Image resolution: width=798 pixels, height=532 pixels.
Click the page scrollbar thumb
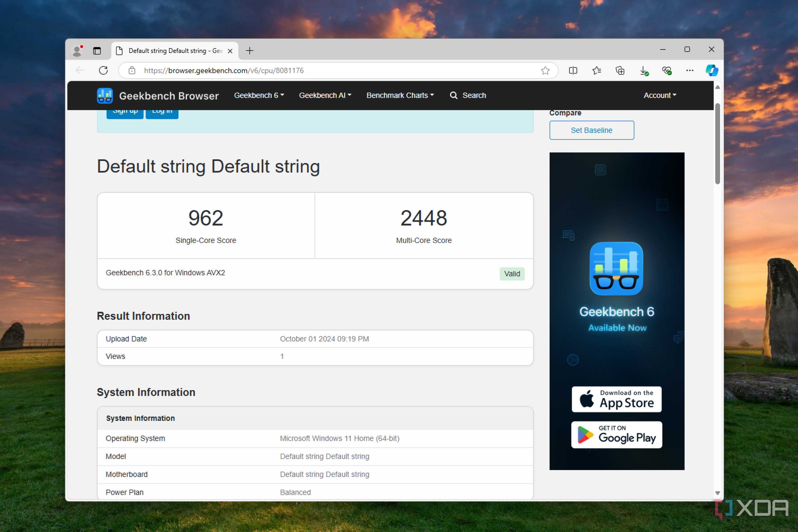point(718,143)
